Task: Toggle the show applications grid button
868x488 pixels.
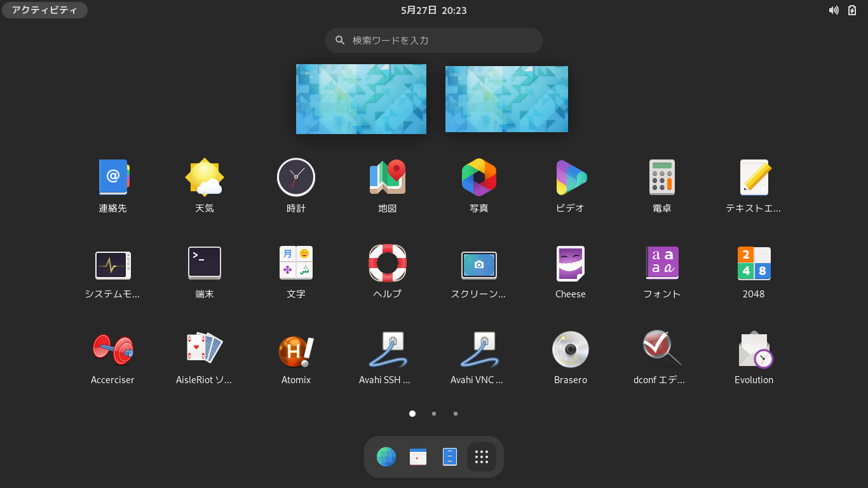Action: pos(482,457)
